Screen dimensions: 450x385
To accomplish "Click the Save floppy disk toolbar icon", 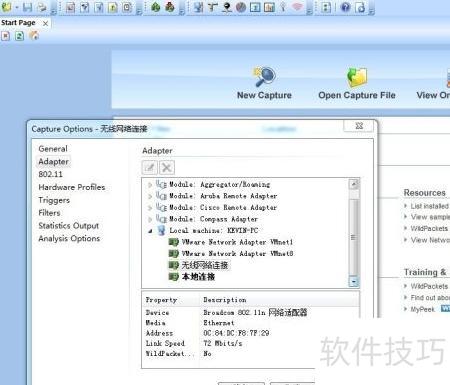I will tap(27, 7).
